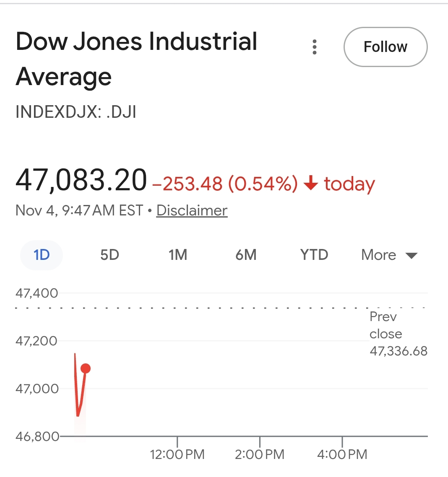Click the 2:00 PM time axis label

pos(260,454)
